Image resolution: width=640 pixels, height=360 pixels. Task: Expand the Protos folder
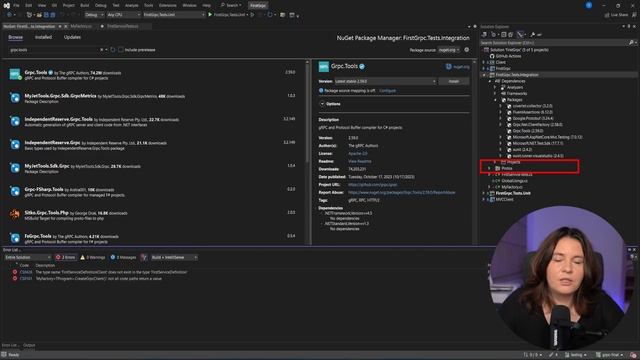[x=489, y=168]
